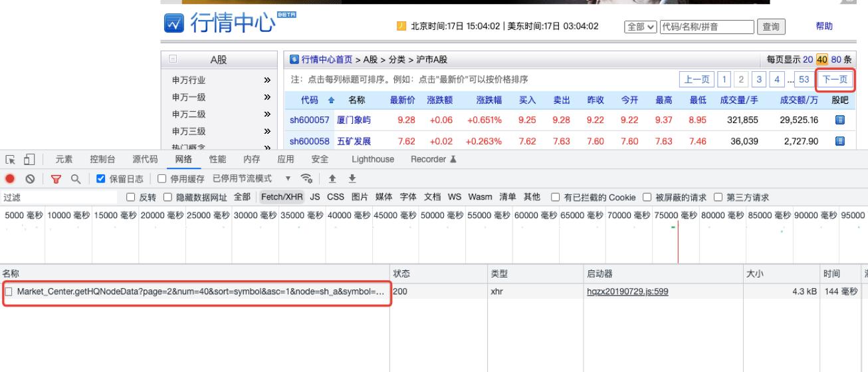Open the 股吧 icon for 五矿发展

pyautogui.click(x=839, y=141)
